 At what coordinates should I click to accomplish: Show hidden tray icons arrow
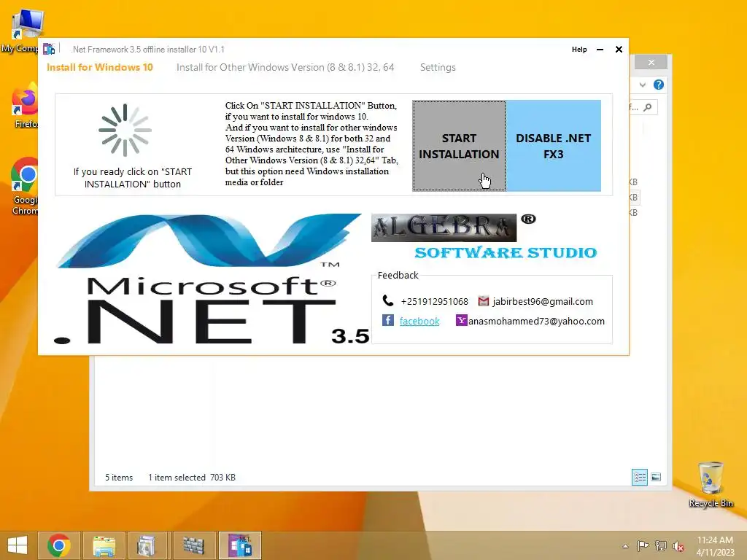625,546
